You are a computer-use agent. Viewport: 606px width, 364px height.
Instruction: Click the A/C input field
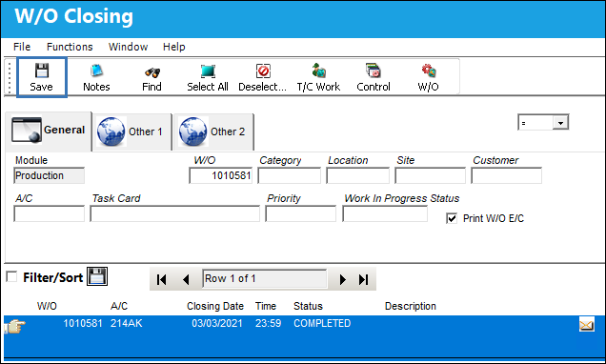(50, 213)
